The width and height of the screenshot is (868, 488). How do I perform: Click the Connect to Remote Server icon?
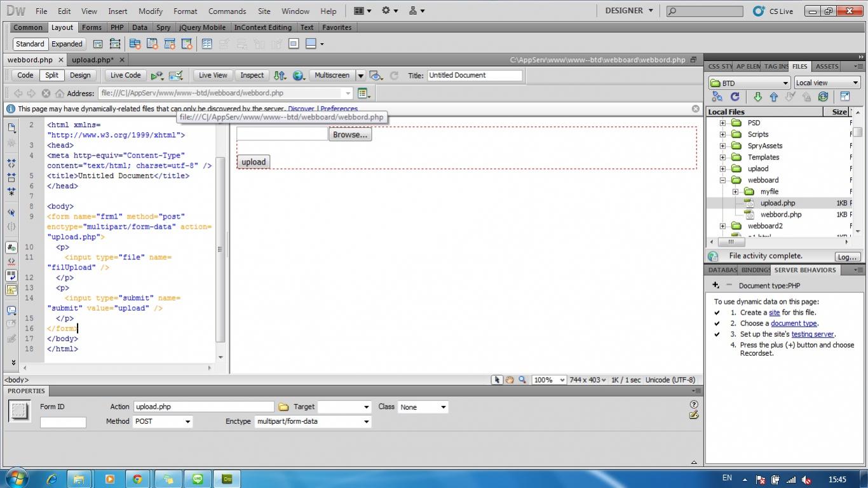[x=717, y=97]
